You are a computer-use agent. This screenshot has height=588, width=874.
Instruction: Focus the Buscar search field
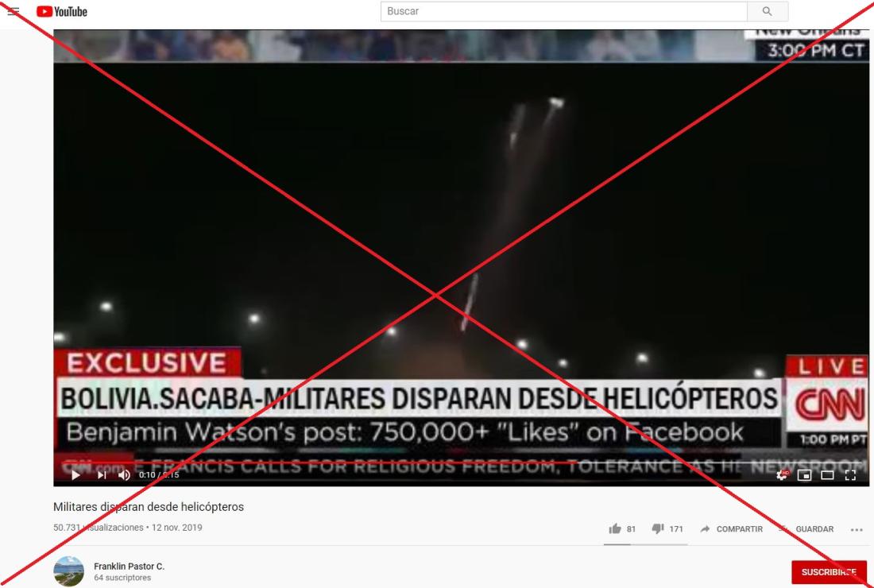click(x=564, y=11)
